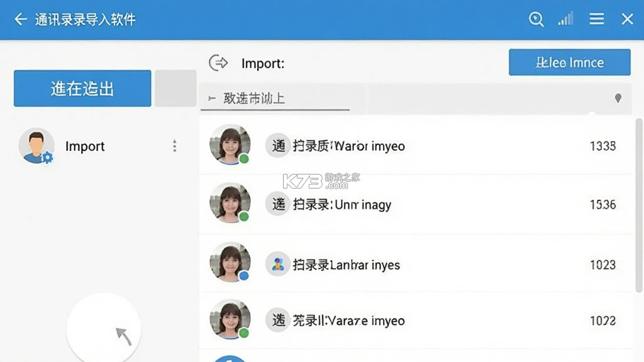Open the hamburger menu in header

click(596, 19)
